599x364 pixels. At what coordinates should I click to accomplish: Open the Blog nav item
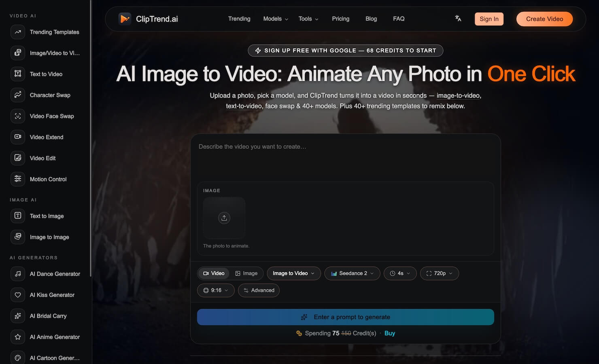point(371,19)
